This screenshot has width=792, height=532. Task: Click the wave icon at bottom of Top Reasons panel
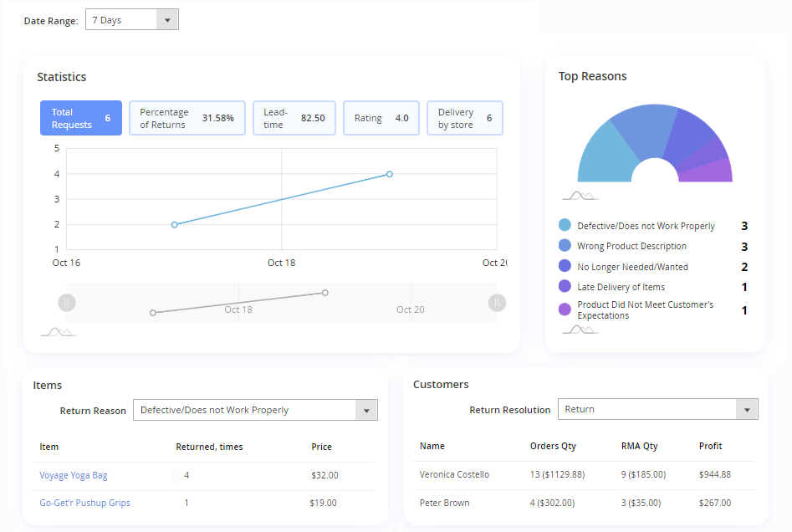(579, 329)
